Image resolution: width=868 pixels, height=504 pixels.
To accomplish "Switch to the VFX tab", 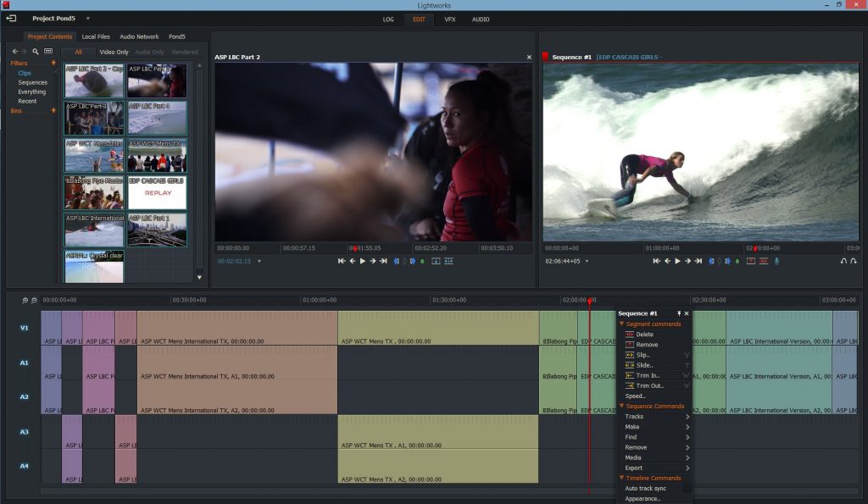I will click(449, 19).
